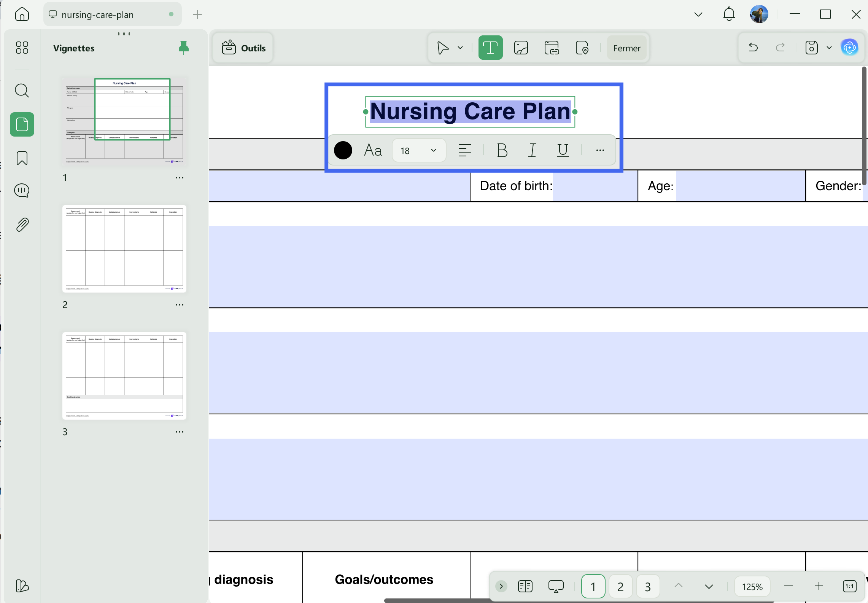Open the font size 18 dropdown
This screenshot has height=603, width=868.
[x=419, y=151]
